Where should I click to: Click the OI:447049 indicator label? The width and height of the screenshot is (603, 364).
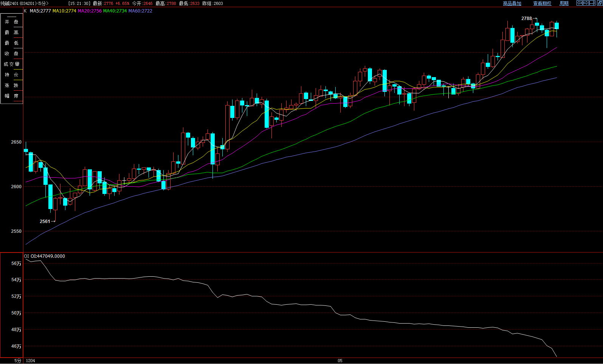(48, 256)
